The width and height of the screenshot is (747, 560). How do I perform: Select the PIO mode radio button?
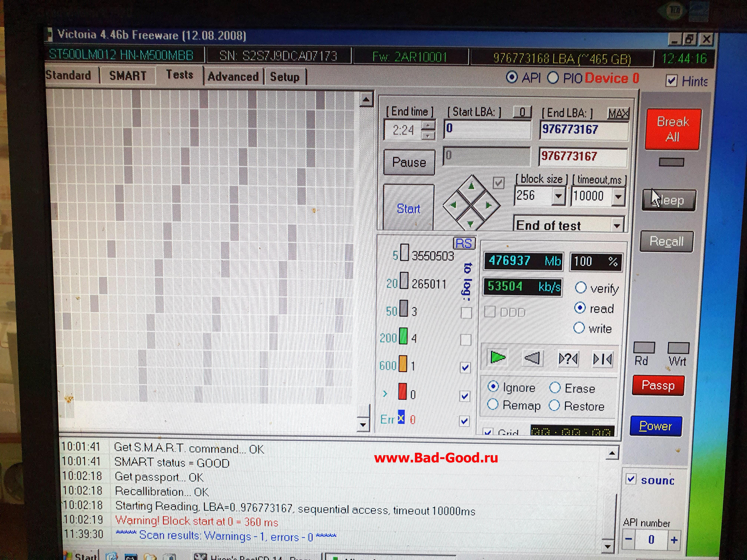tap(552, 78)
